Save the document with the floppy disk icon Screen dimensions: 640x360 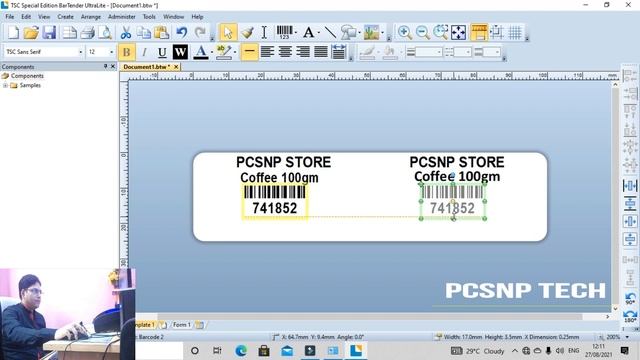click(x=49, y=33)
